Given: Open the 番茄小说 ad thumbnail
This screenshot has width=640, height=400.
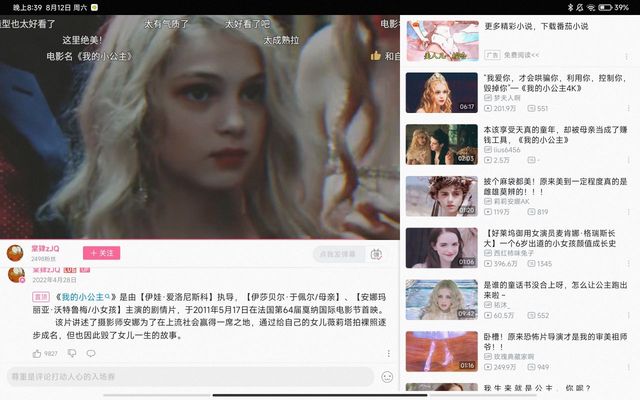Looking at the screenshot, I should (442, 41).
